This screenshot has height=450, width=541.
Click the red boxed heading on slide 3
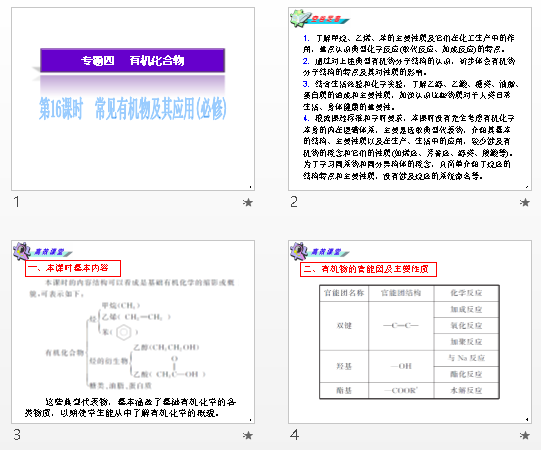(73, 268)
